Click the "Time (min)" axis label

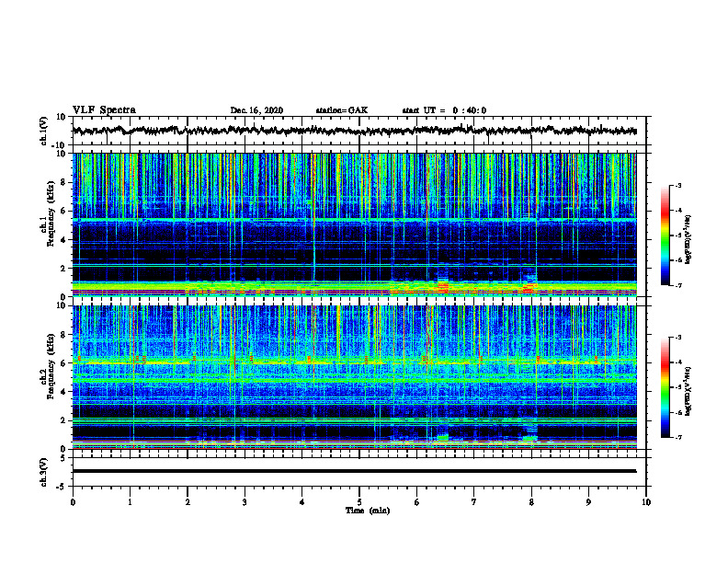368,511
